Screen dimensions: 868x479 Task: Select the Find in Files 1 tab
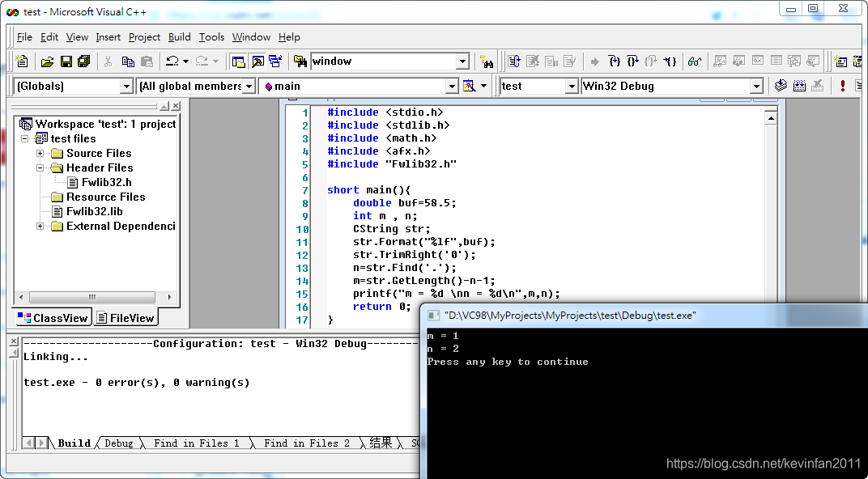click(197, 443)
